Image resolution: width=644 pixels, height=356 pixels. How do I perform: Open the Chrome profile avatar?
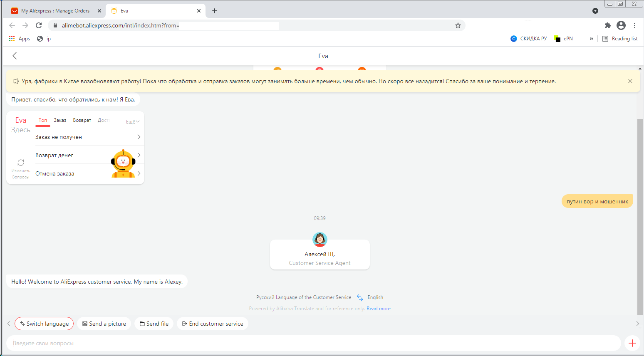tap(621, 25)
